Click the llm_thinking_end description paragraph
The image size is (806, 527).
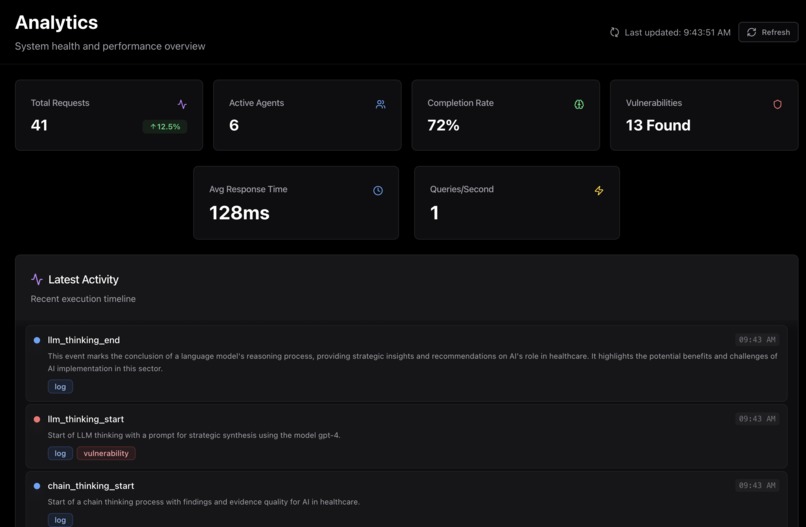pyautogui.click(x=412, y=362)
